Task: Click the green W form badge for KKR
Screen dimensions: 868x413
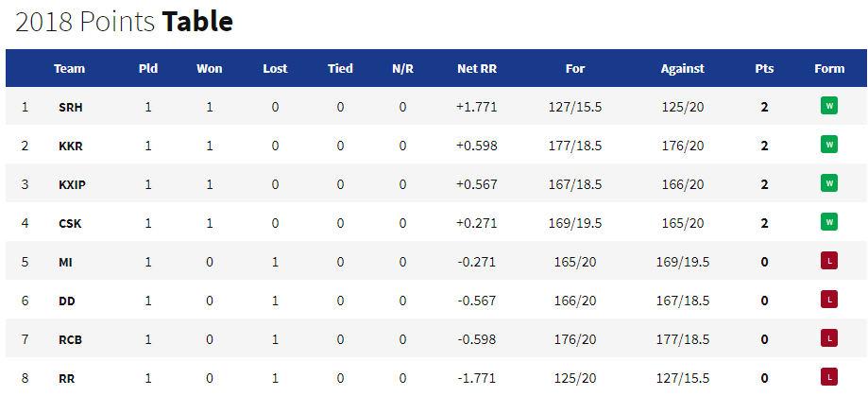Action: pyautogui.click(x=828, y=144)
